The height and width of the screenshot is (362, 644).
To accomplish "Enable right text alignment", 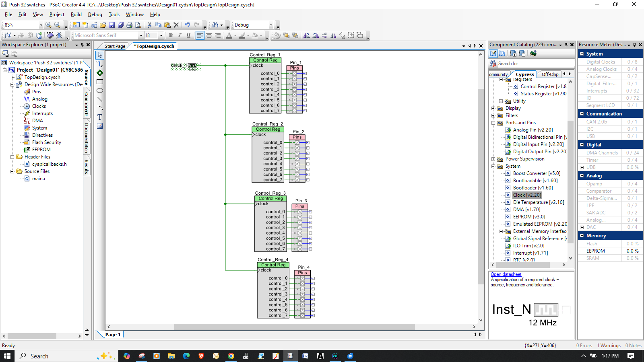I will point(217,35).
